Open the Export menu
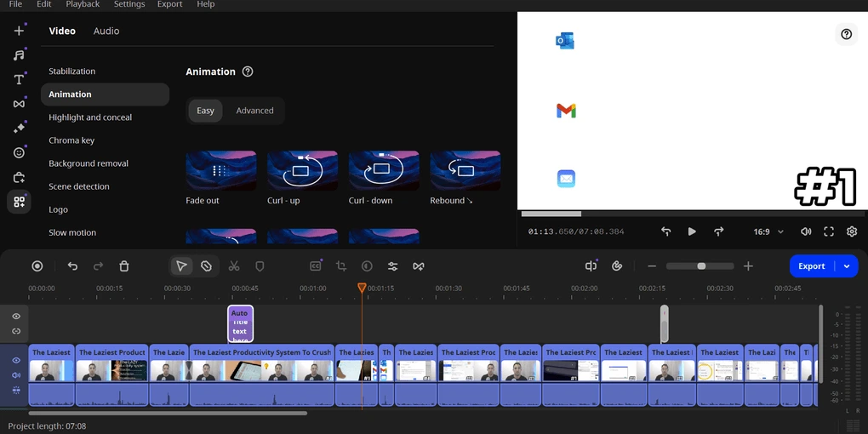This screenshot has width=868, height=434. pos(169,4)
